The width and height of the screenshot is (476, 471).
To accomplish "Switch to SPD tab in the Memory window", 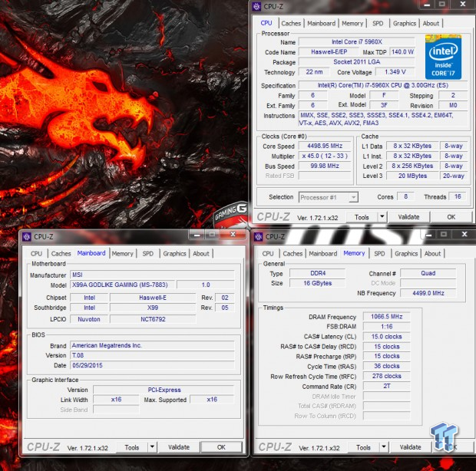I will point(379,254).
